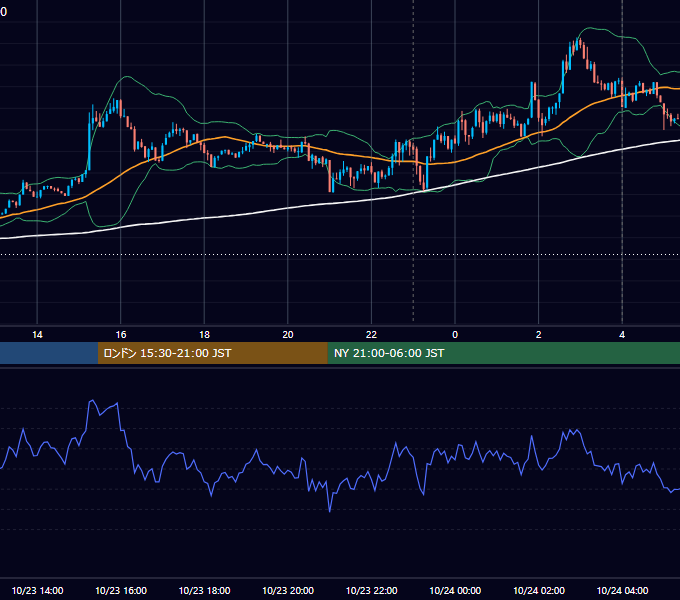Click the white dotted horizontal price line
680x600 pixels.
(340, 254)
